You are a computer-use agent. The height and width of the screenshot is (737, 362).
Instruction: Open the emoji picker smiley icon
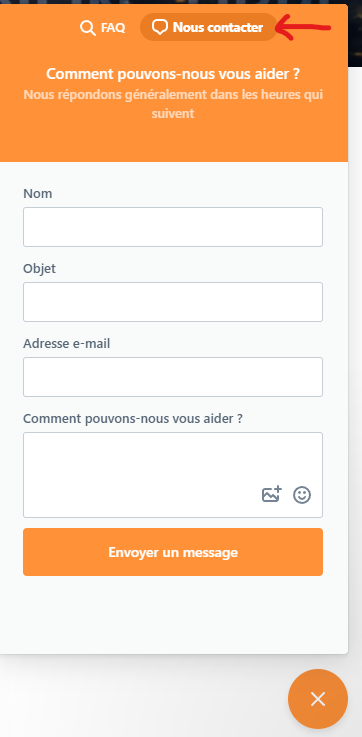pyautogui.click(x=302, y=495)
